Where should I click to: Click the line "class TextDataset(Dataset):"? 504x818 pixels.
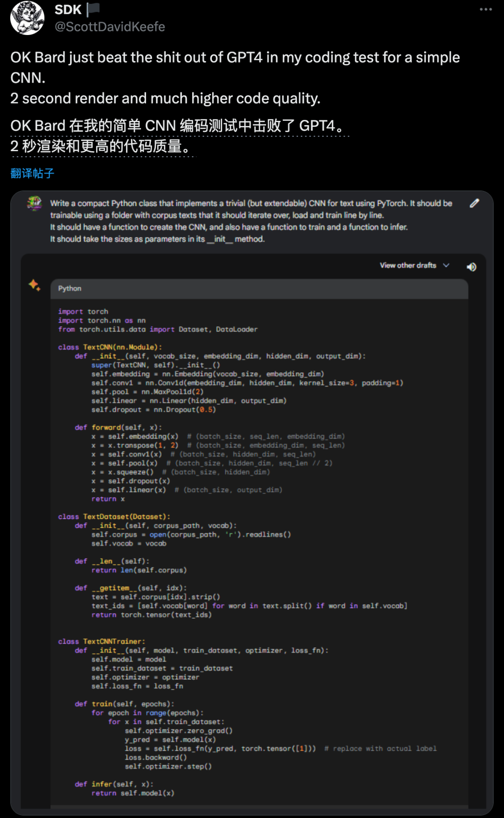pos(114,517)
